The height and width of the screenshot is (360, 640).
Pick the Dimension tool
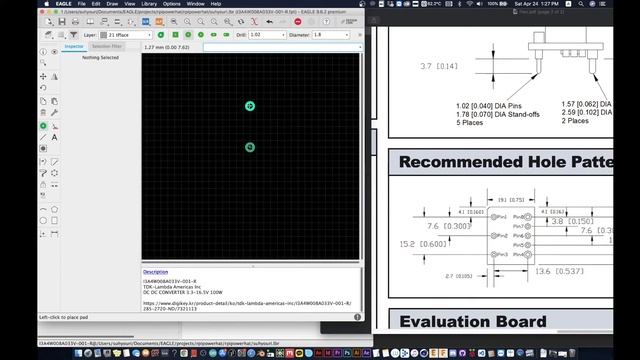[x=54, y=233]
